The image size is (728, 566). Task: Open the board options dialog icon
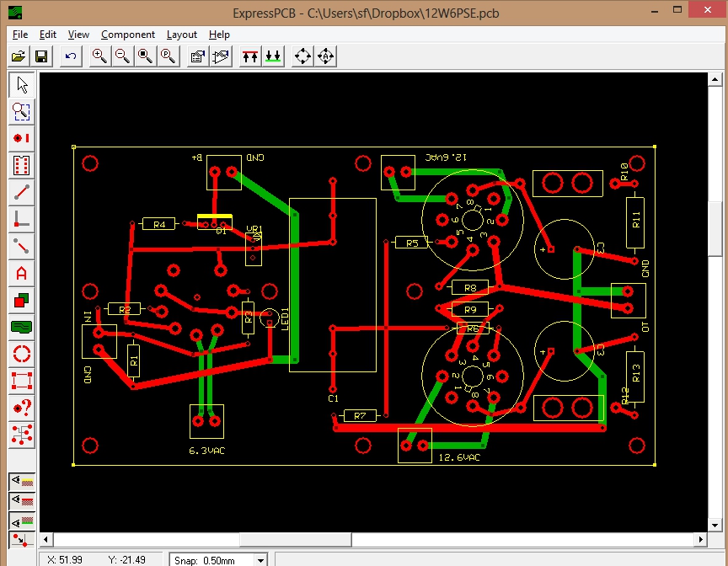click(198, 56)
